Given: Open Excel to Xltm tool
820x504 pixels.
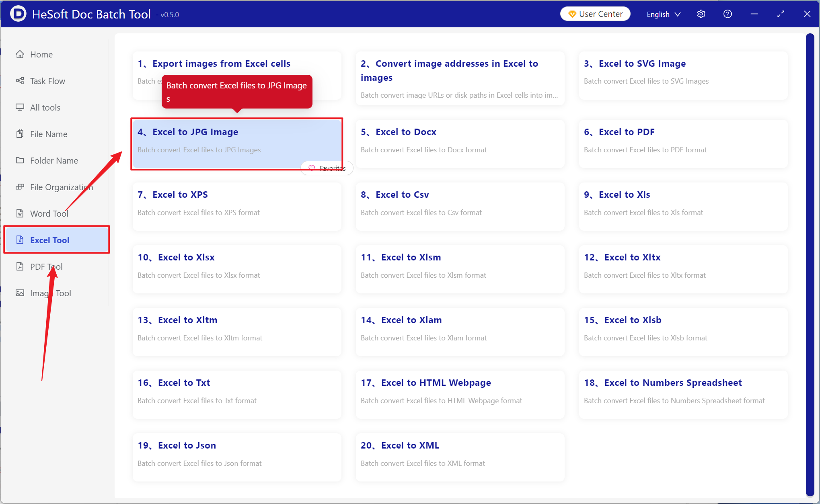Looking at the screenshot, I should click(237, 332).
